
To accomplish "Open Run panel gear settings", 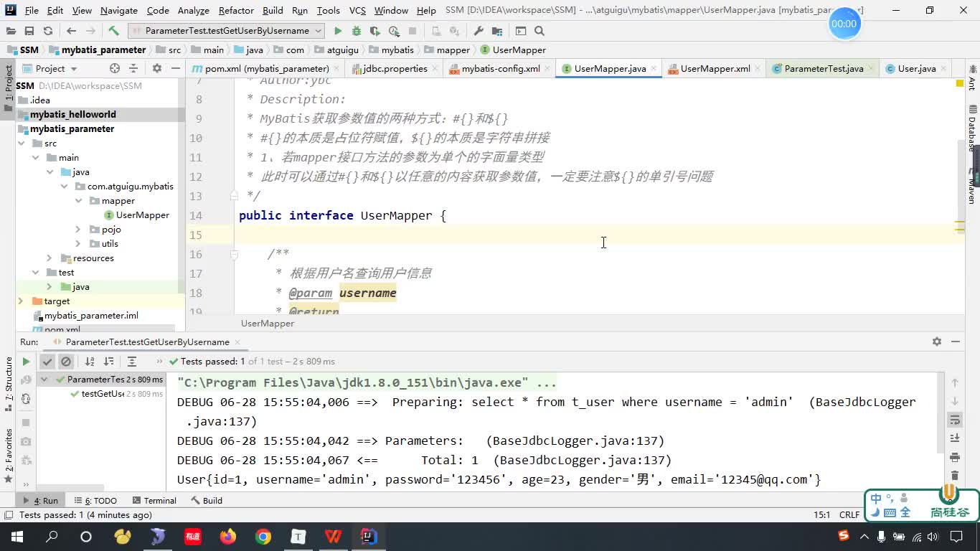I will (x=936, y=342).
